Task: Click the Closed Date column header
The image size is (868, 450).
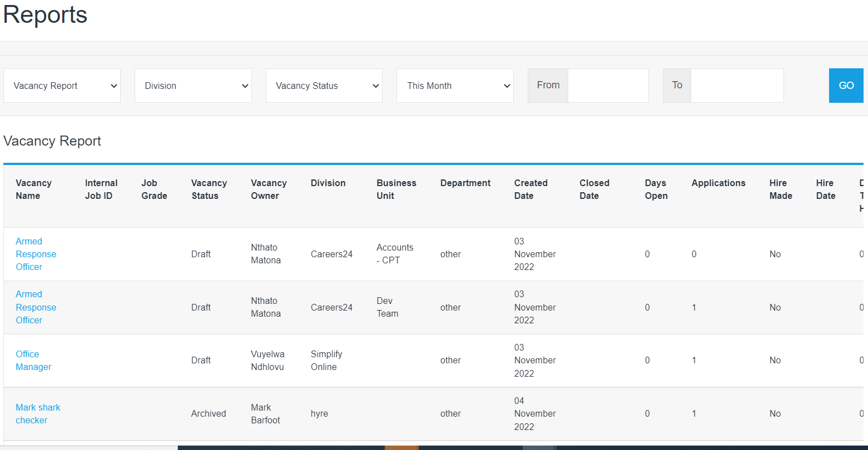Action: (594, 189)
